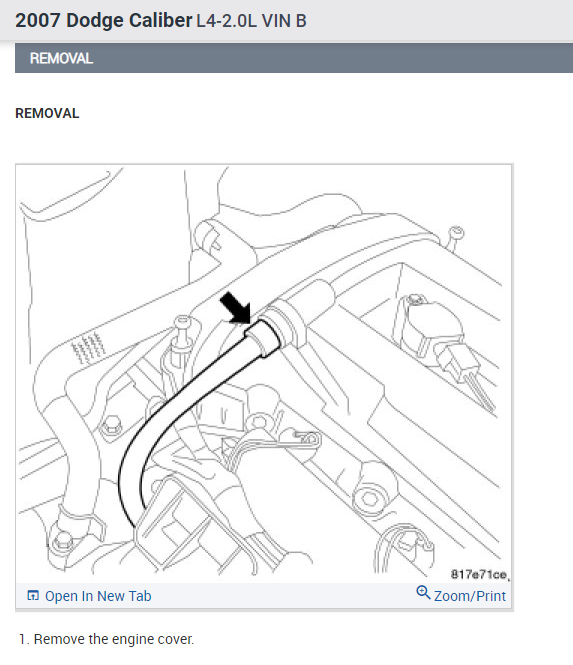
Task: Click the light footer strip under the diagram
Action: 264,596
